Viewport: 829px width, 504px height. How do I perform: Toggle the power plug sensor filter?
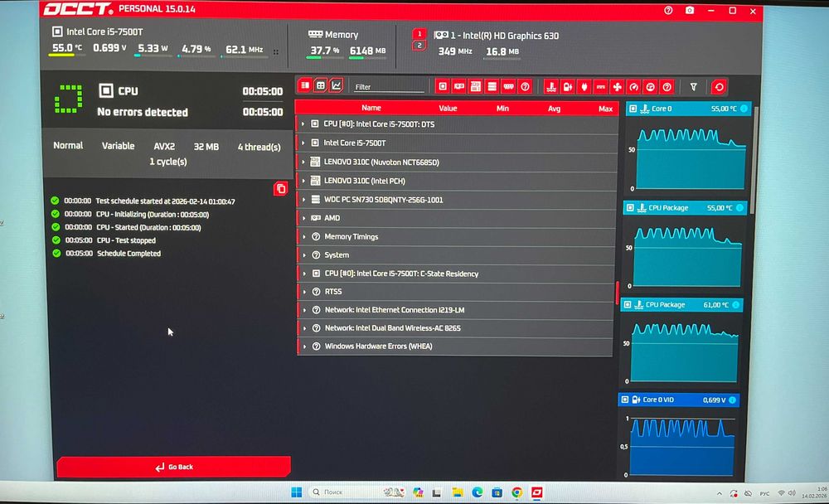coord(584,87)
